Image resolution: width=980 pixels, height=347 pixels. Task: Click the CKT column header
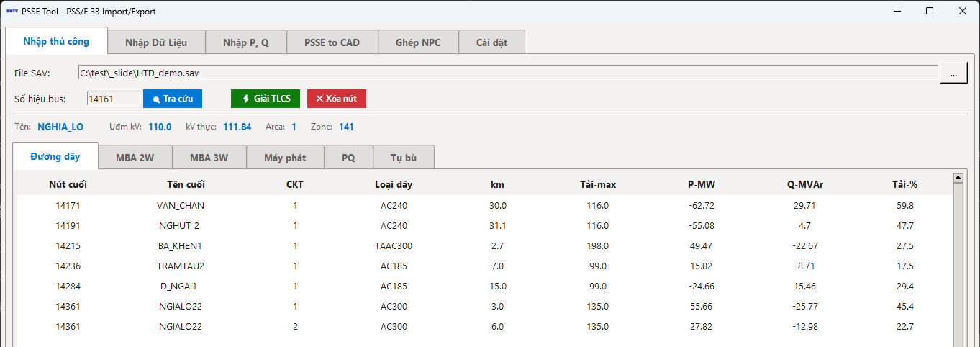pos(295,184)
